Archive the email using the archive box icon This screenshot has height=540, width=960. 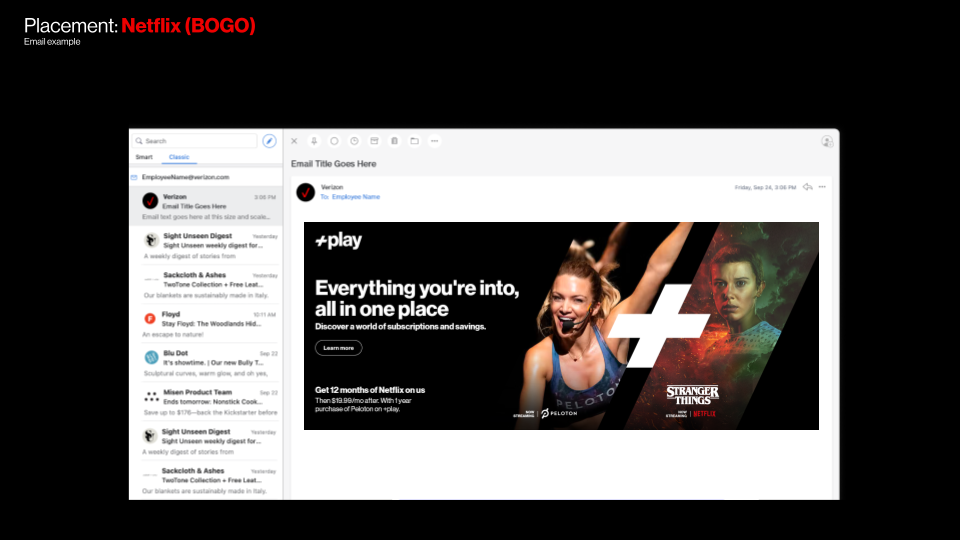[x=374, y=141]
